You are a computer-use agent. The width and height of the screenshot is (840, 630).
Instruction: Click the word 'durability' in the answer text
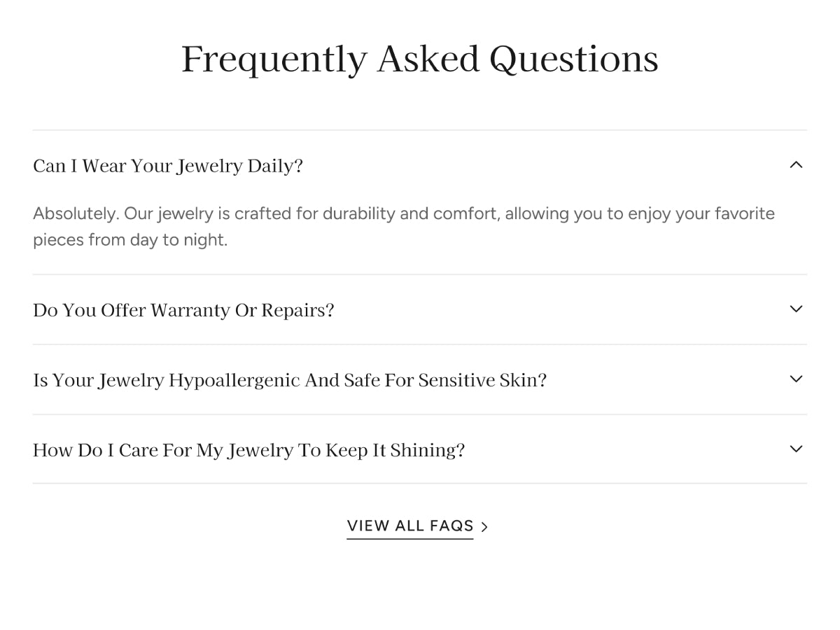coord(358,213)
